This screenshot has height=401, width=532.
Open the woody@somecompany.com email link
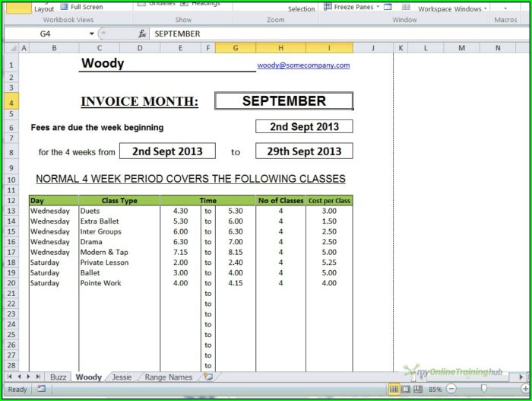[x=303, y=65]
